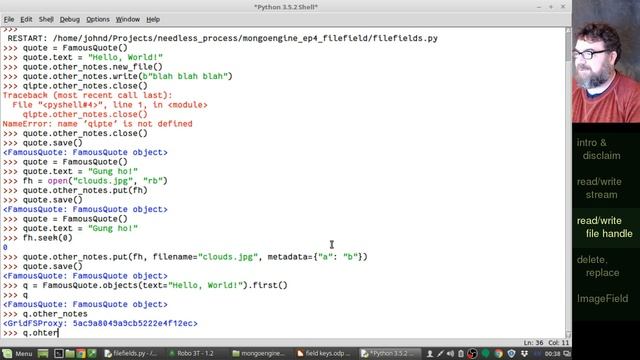
Task: Click the 'ImageField' chapter label
Action: tap(602, 298)
